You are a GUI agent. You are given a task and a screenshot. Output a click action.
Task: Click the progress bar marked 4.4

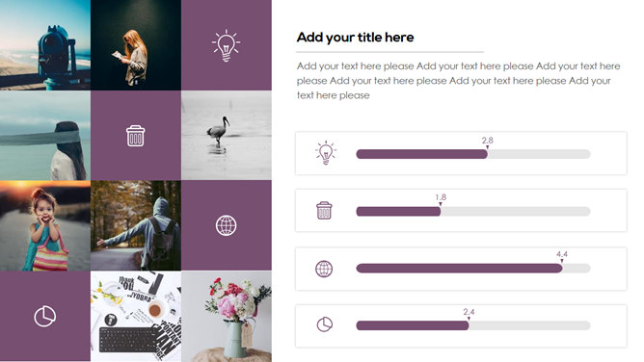[x=473, y=269]
